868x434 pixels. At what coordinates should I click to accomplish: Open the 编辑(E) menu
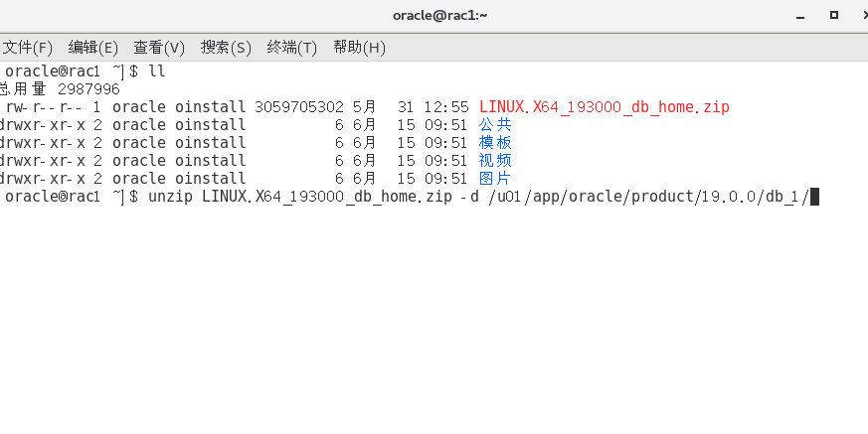(x=92, y=47)
